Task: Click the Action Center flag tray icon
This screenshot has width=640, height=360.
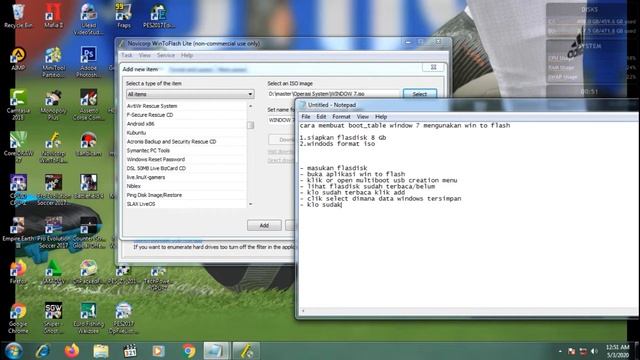Action: click(572, 351)
